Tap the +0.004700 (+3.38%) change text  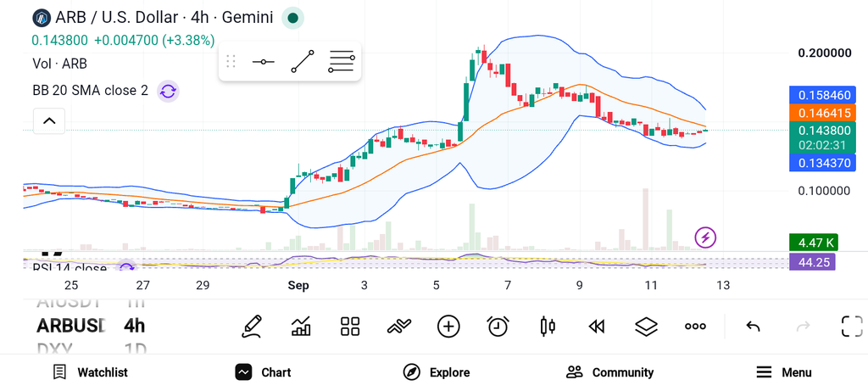coord(154,41)
